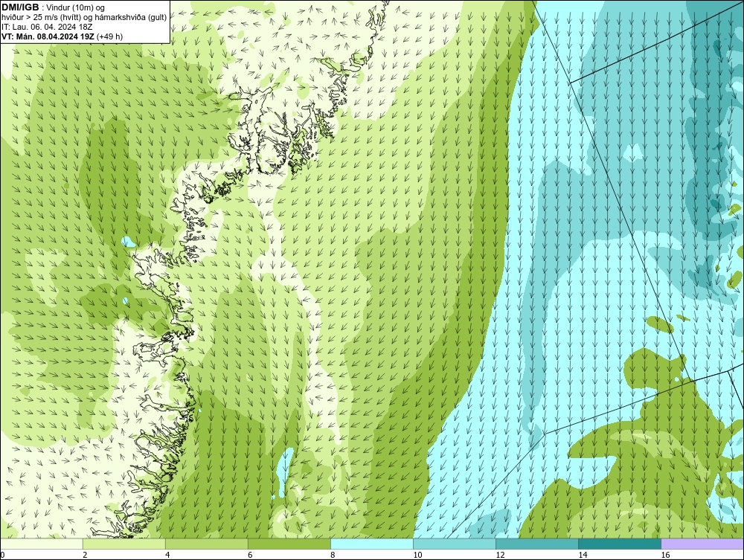The height and width of the screenshot is (560, 744).
Task: Click the legend label '0'
Action: pyautogui.click(x=3, y=555)
